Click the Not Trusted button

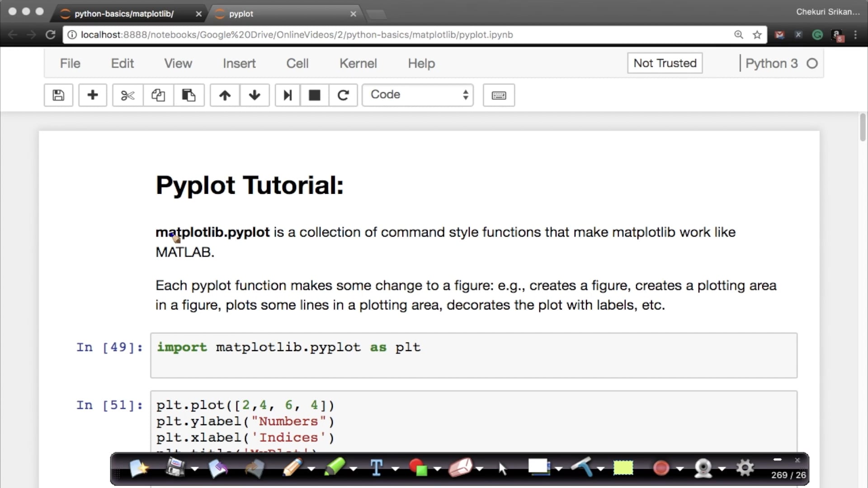(x=665, y=63)
